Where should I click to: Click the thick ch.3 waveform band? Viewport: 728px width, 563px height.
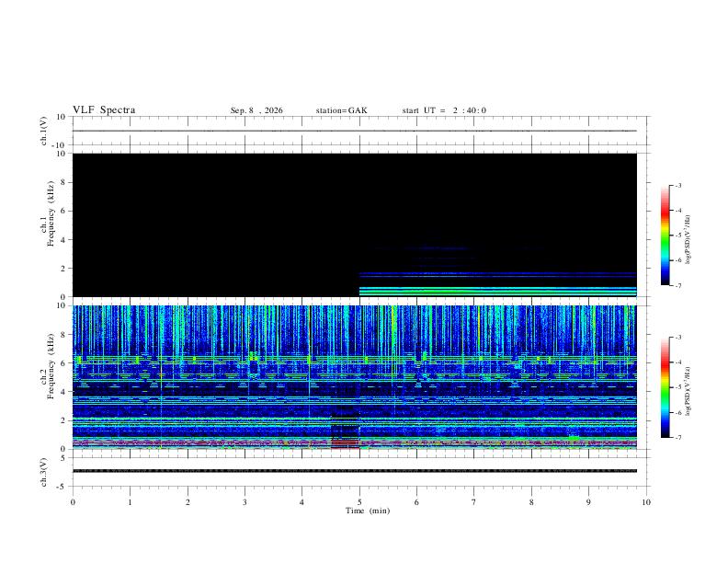(x=354, y=471)
